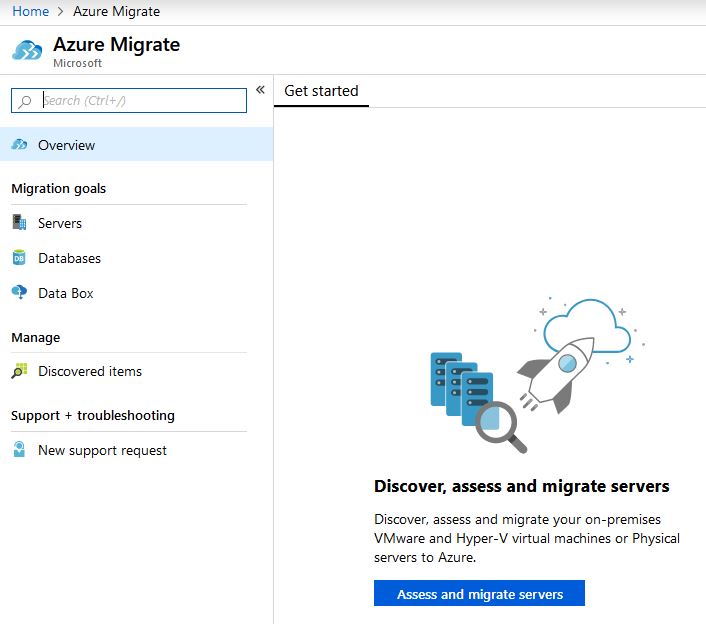
Task: Open the Get started tab
Action: click(321, 91)
